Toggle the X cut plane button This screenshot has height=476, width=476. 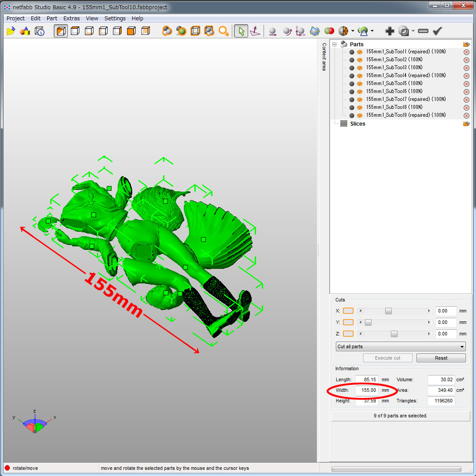[348, 311]
